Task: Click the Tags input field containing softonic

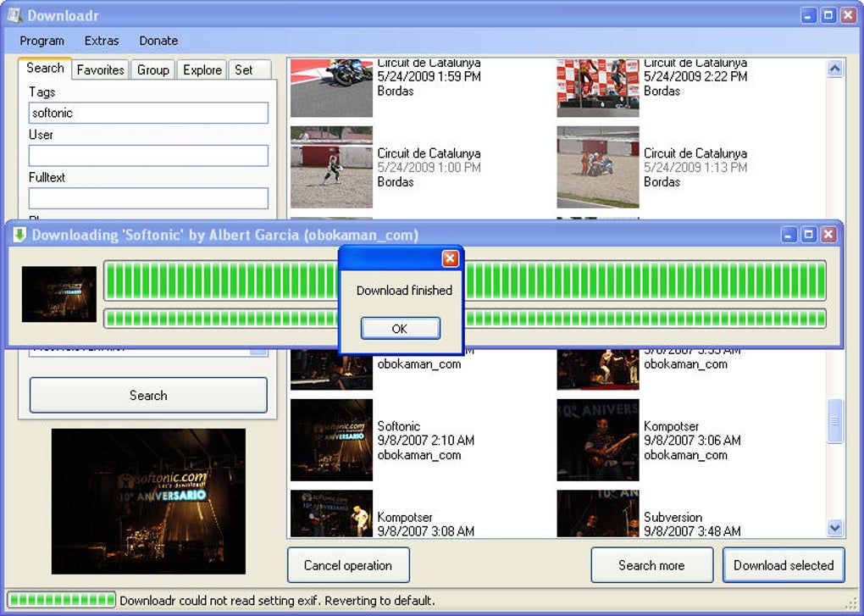Action: pos(148,113)
